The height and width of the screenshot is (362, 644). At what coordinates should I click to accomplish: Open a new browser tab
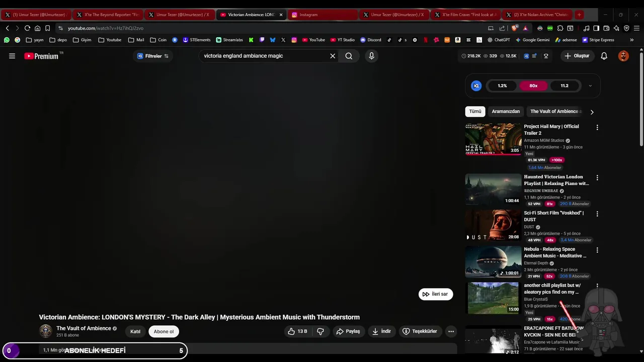click(x=579, y=15)
